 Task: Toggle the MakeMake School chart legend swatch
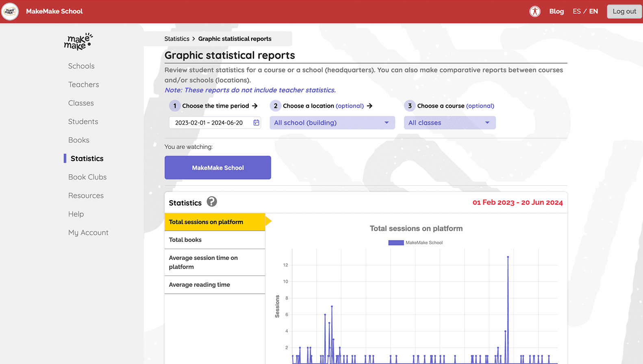[396, 243]
